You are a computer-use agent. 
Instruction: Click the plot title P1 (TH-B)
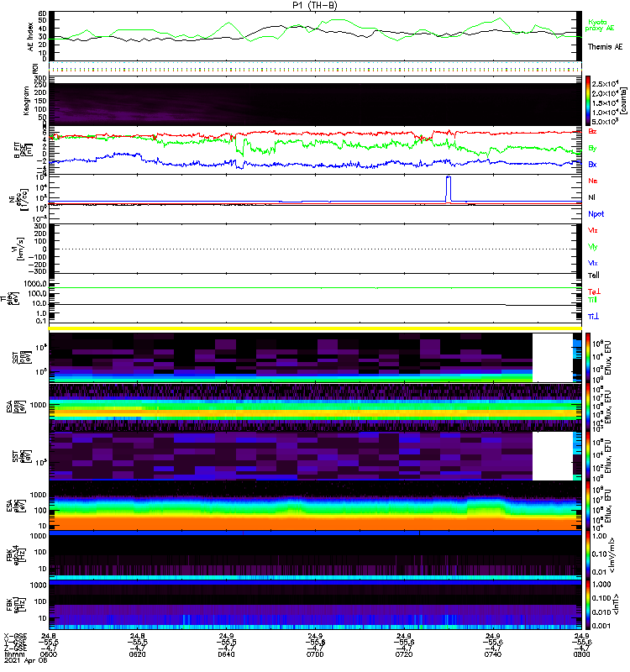pos(314,5)
